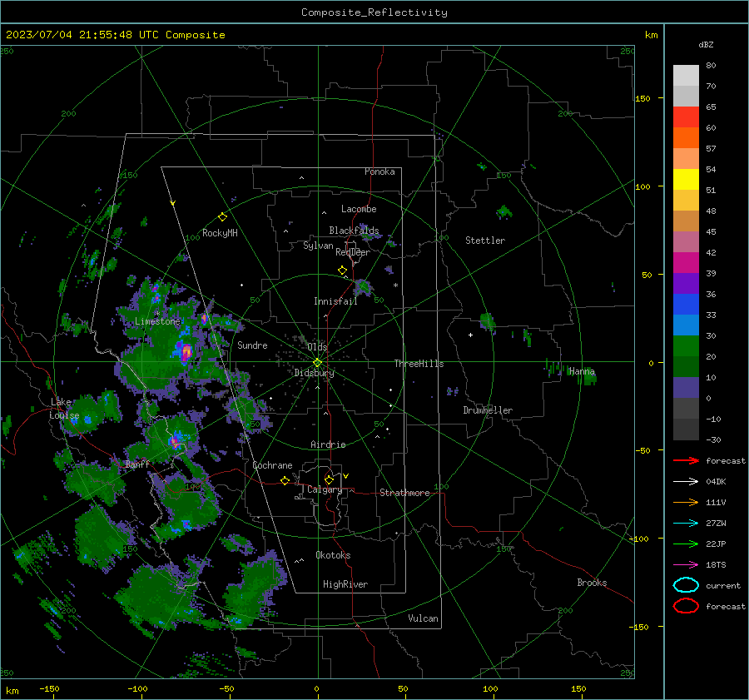
Task: Select the light blue legend swatch near 33
Action: point(686,325)
